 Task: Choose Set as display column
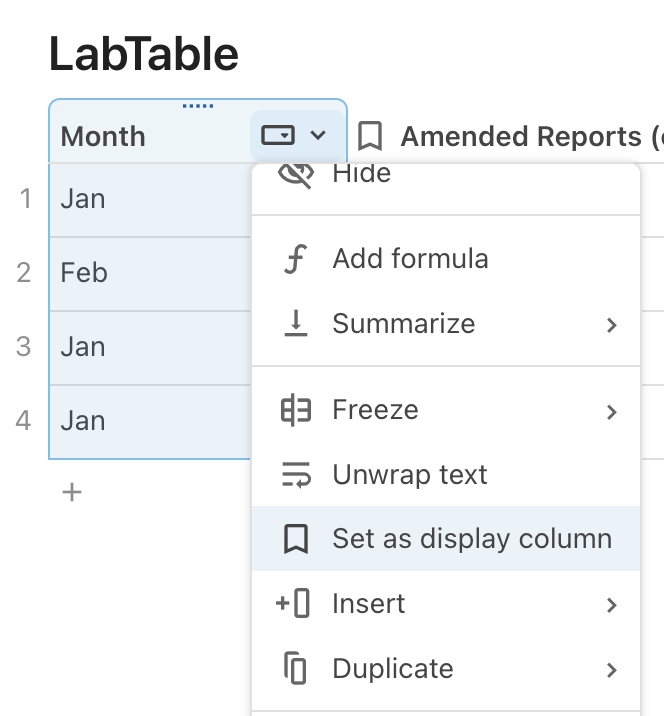pos(471,539)
